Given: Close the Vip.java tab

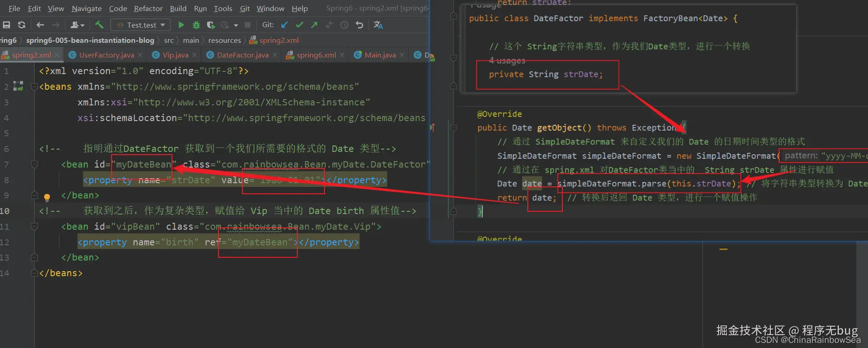Looking at the screenshot, I should coord(195,55).
